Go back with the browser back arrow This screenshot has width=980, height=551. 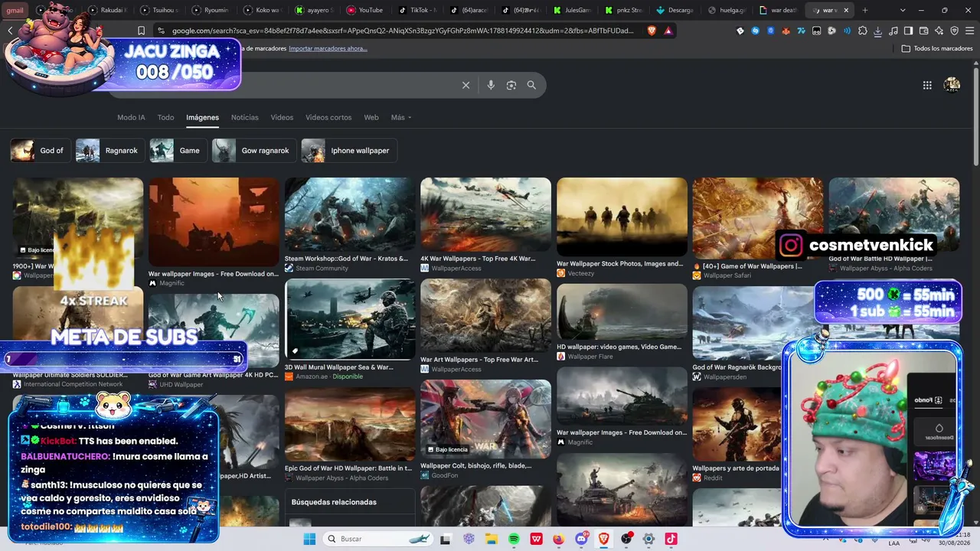[10, 31]
